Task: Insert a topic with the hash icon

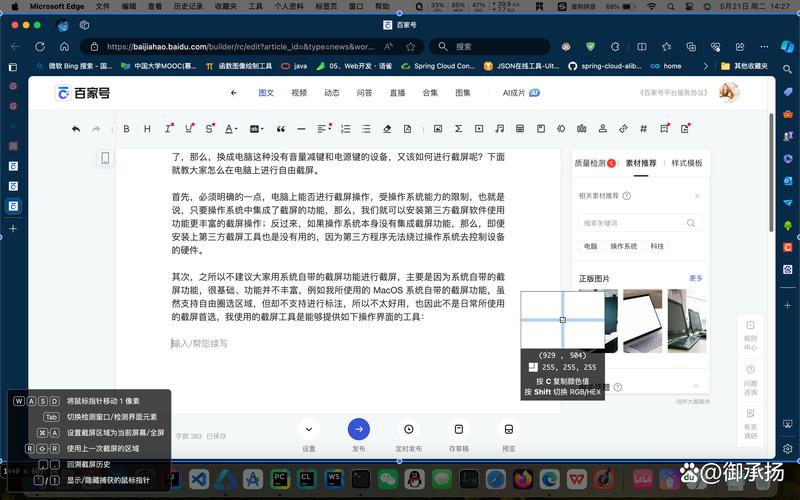Action: pos(643,129)
